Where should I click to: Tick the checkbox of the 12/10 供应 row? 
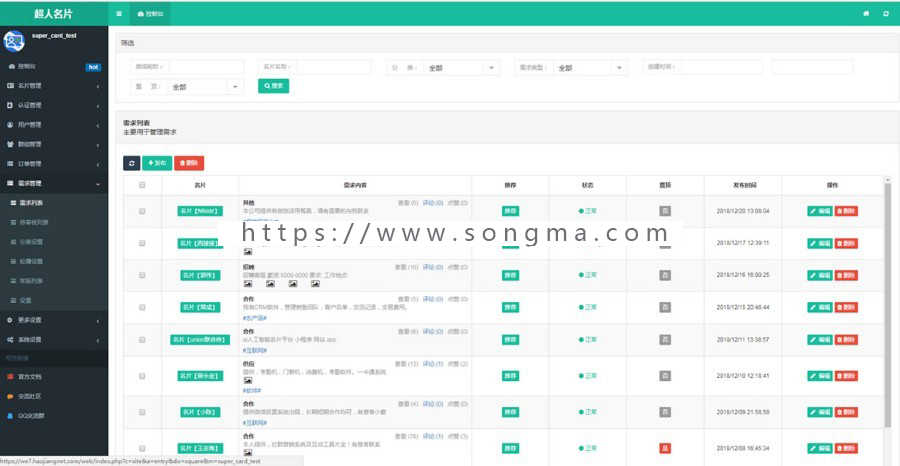pyautogui.click(x=142, y=376)
